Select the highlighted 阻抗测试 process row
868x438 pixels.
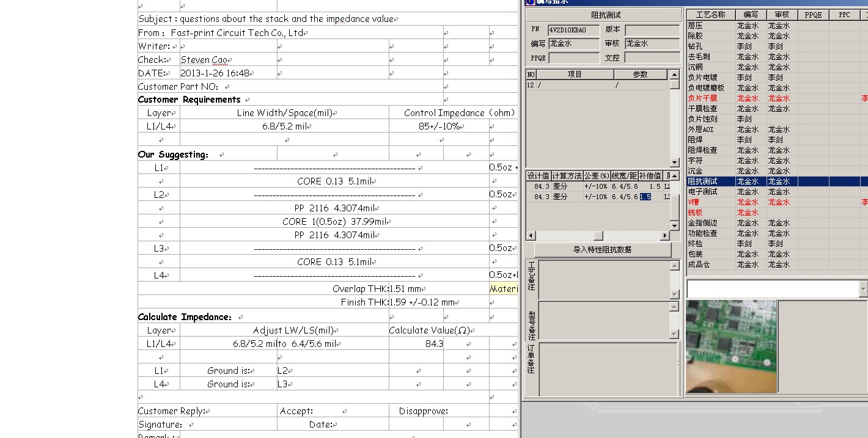tap(776, 181)
